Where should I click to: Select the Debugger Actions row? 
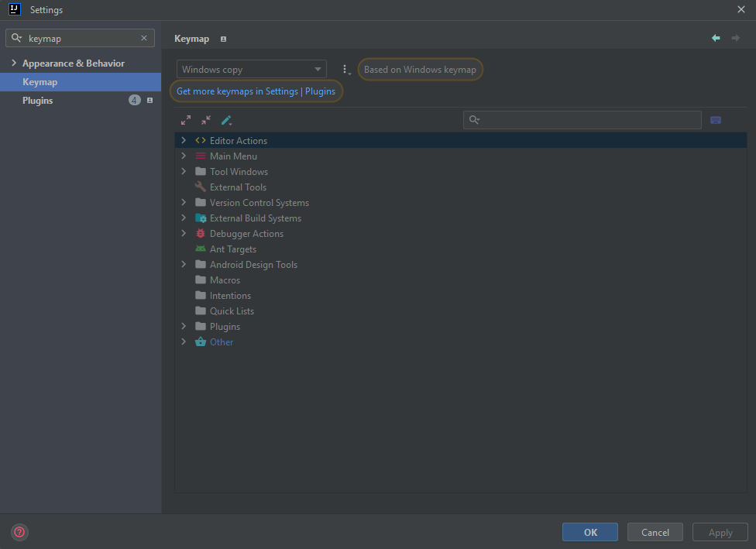click(x=460, y=233)
